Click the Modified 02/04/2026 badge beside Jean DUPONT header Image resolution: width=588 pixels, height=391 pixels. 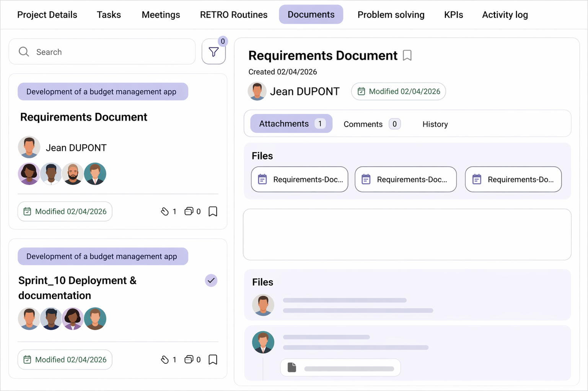tap(398, 91)
